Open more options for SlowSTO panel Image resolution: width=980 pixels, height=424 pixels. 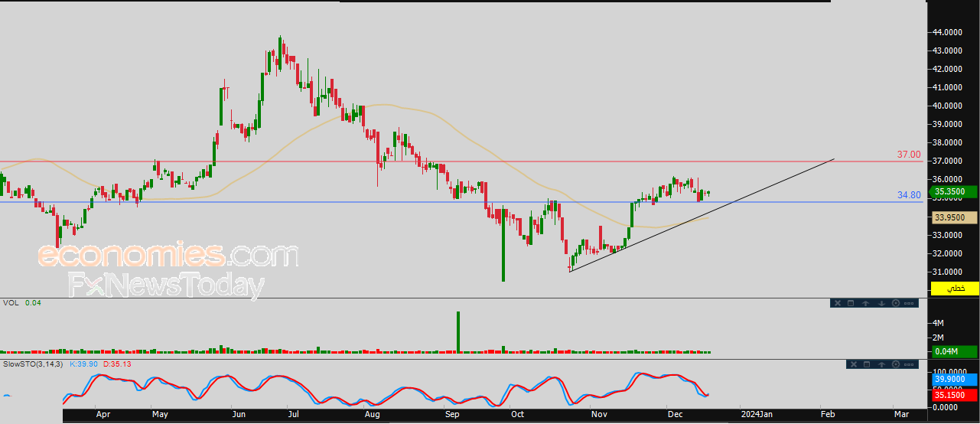point(909,364)
